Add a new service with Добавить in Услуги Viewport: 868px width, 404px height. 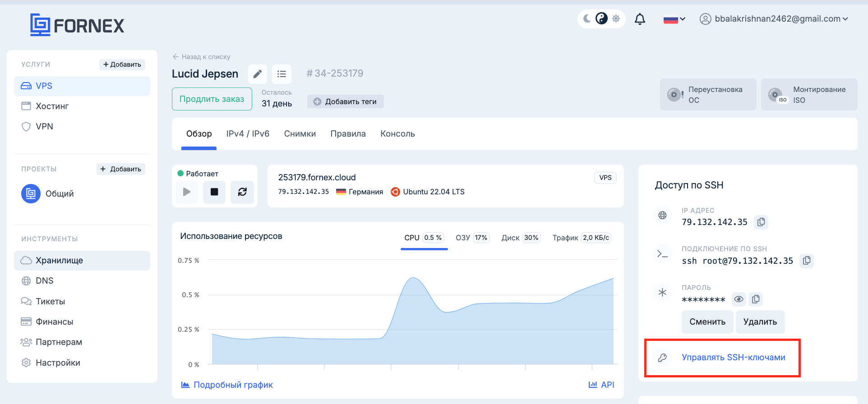pos(122,64)
